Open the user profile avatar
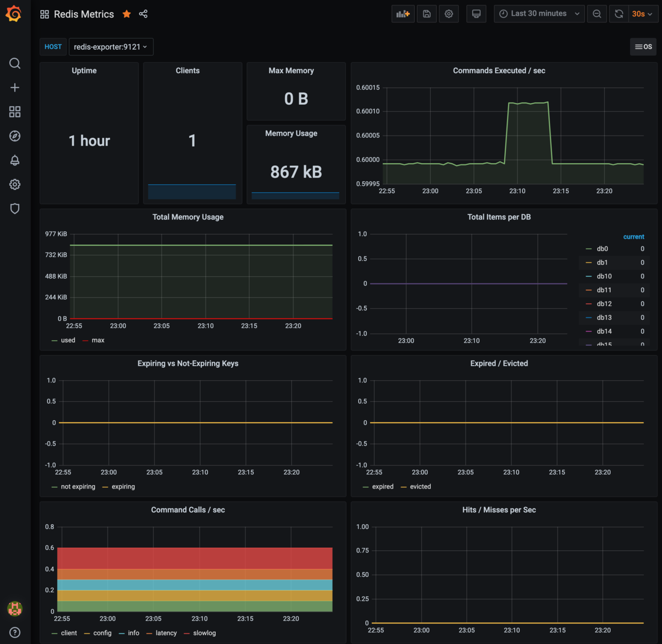 click(15, 609)
